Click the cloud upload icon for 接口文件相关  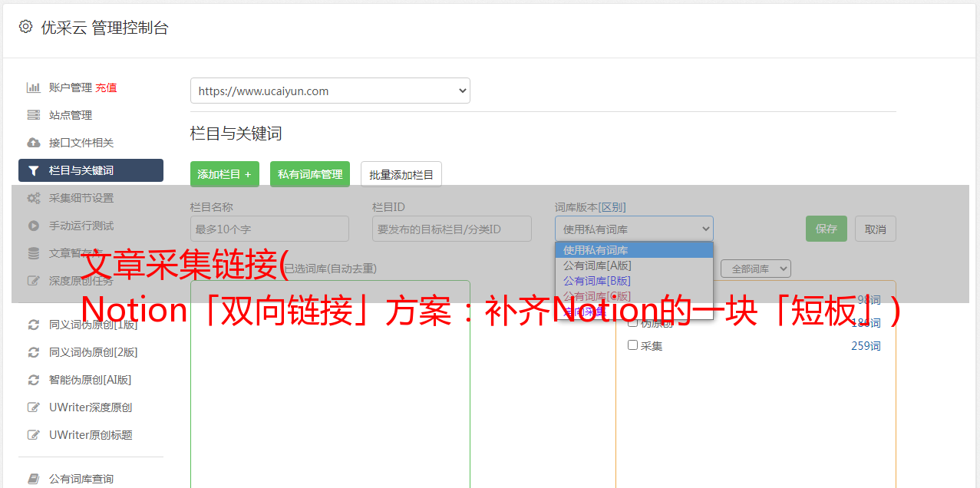pyautogui.click(x=33, y=143)
